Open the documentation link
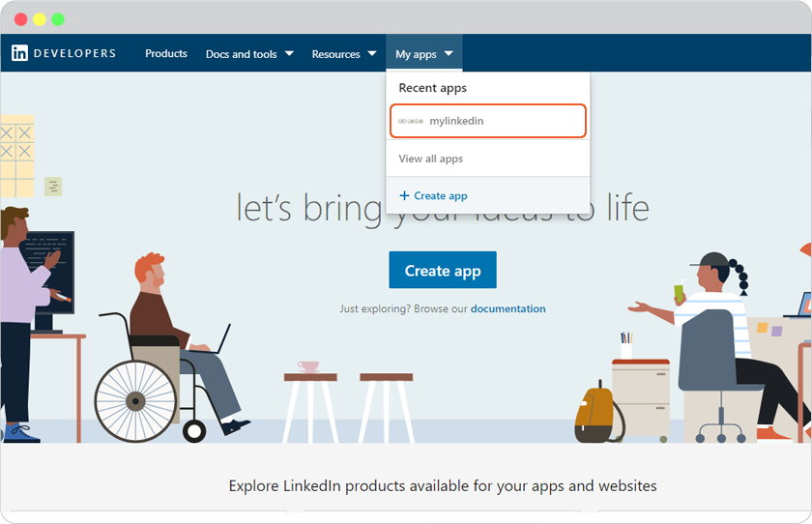The width and height of the screenshot is (812, 524). point(508,308)
